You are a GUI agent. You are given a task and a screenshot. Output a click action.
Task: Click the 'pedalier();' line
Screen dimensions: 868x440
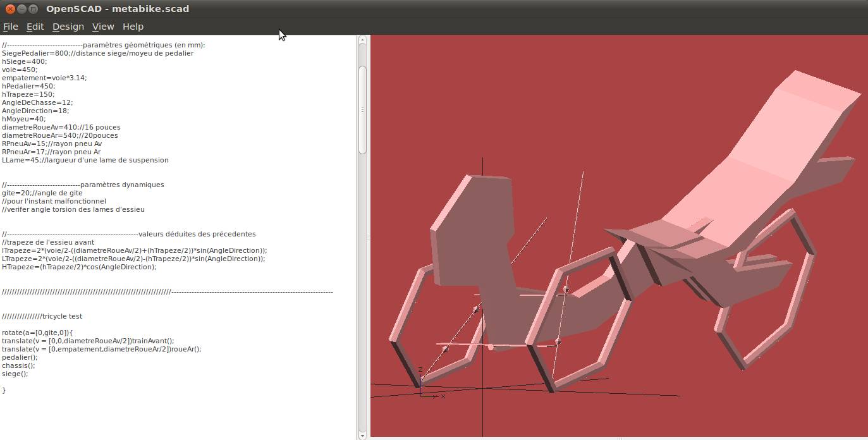pos(20,357)
